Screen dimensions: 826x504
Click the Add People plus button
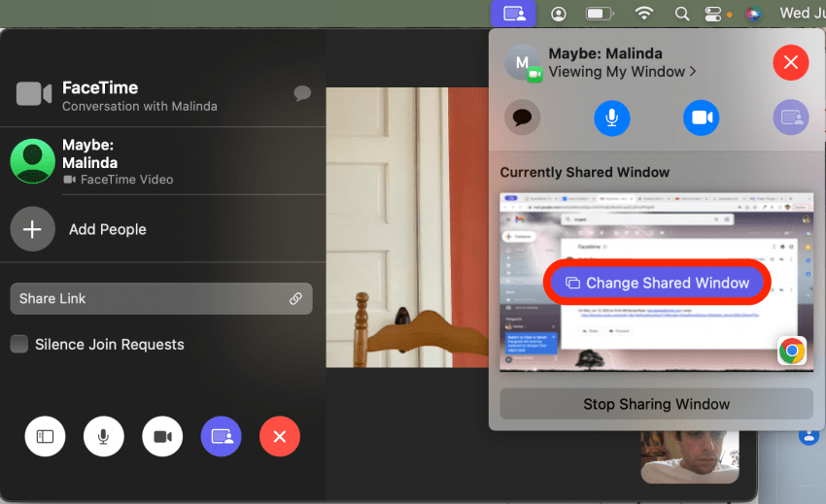point(32,229)
